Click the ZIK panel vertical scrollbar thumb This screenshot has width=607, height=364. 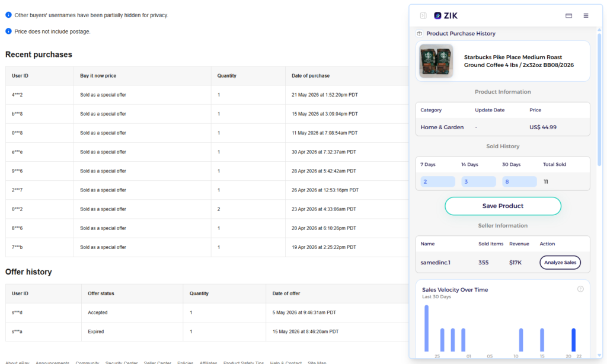(x=599, y=100)
